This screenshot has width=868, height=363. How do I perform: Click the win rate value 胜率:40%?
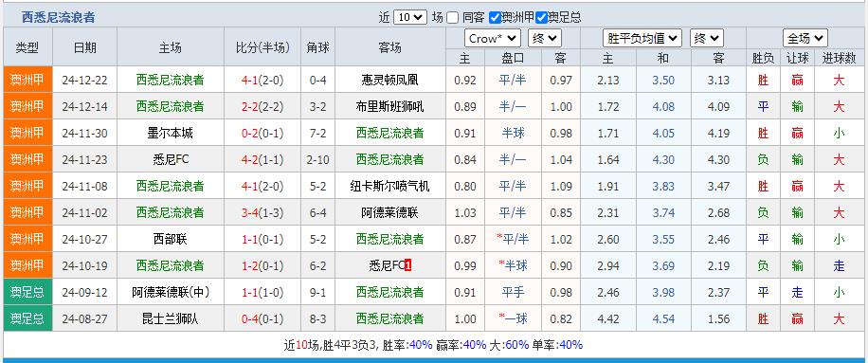point(409,345)
